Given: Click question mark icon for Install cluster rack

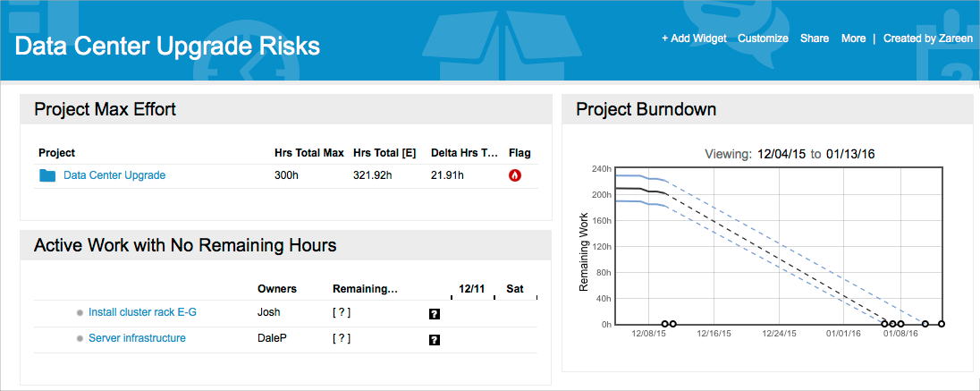Looking at the screenshot, I should [x=435, y=313].
